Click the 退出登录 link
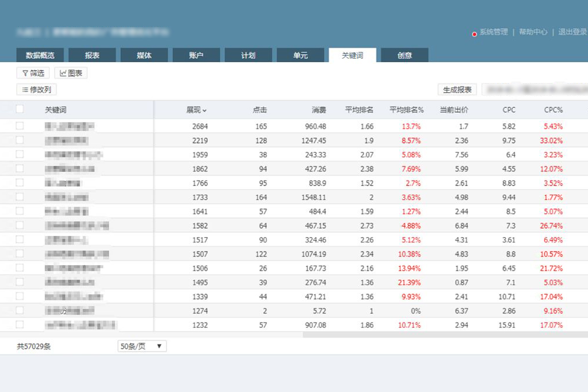 (x=572, y=32)
